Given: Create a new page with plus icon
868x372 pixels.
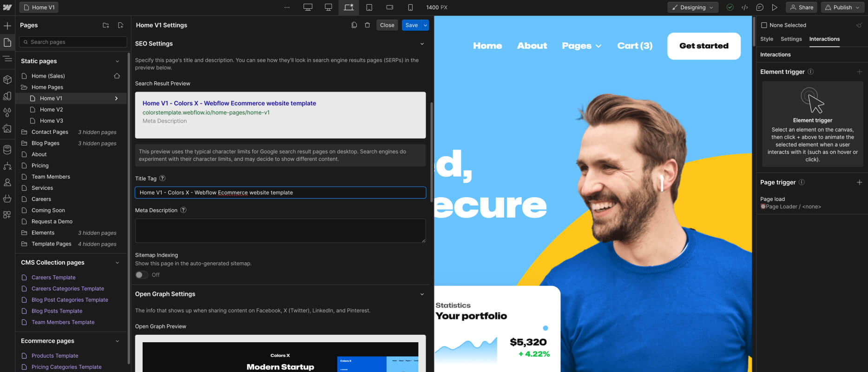Looking at the screenshot, I should coord(121,25).
